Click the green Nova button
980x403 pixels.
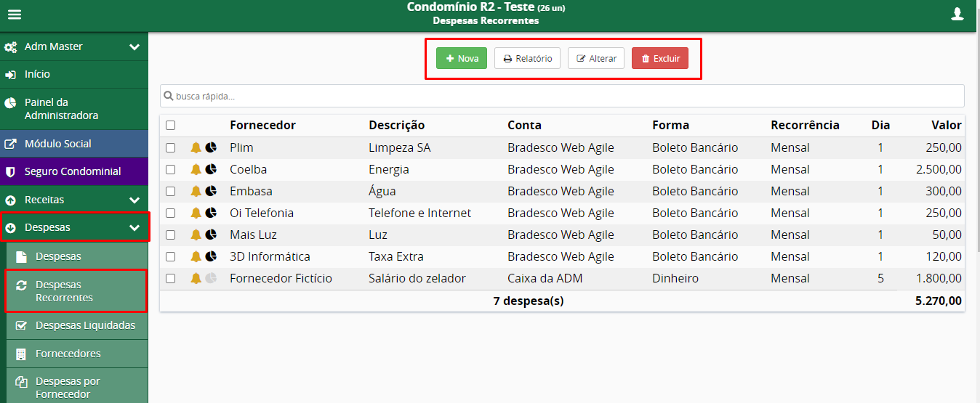(x=462, y=58)
